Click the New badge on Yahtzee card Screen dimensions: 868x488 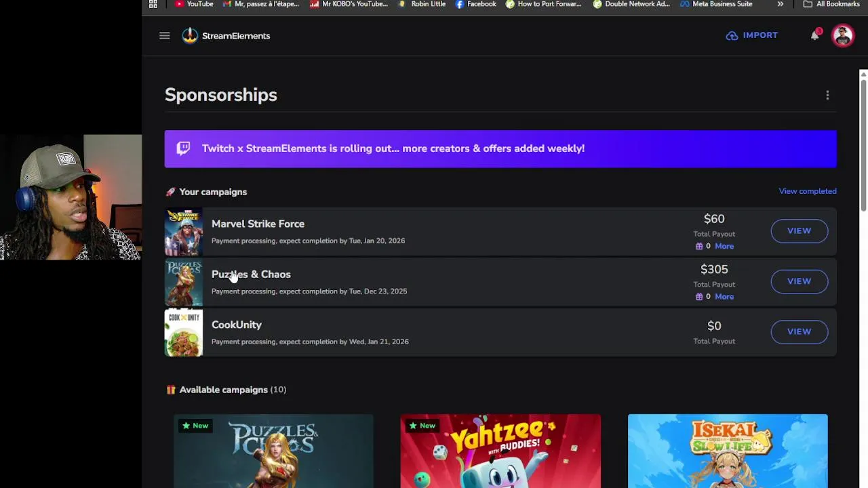pos(422,426)
